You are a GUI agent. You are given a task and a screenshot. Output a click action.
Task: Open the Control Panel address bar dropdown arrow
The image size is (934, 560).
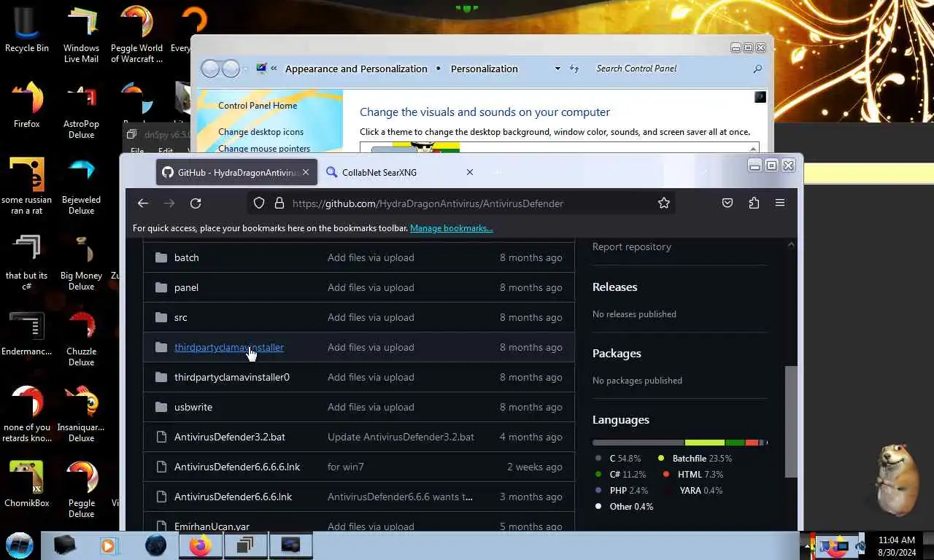pos(557,69)
